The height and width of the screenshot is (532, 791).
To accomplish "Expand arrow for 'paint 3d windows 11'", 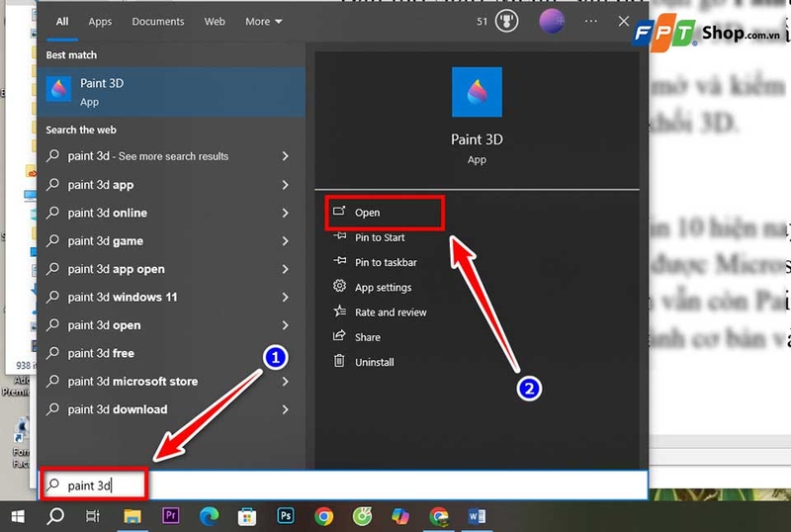I will coord(286,298).
